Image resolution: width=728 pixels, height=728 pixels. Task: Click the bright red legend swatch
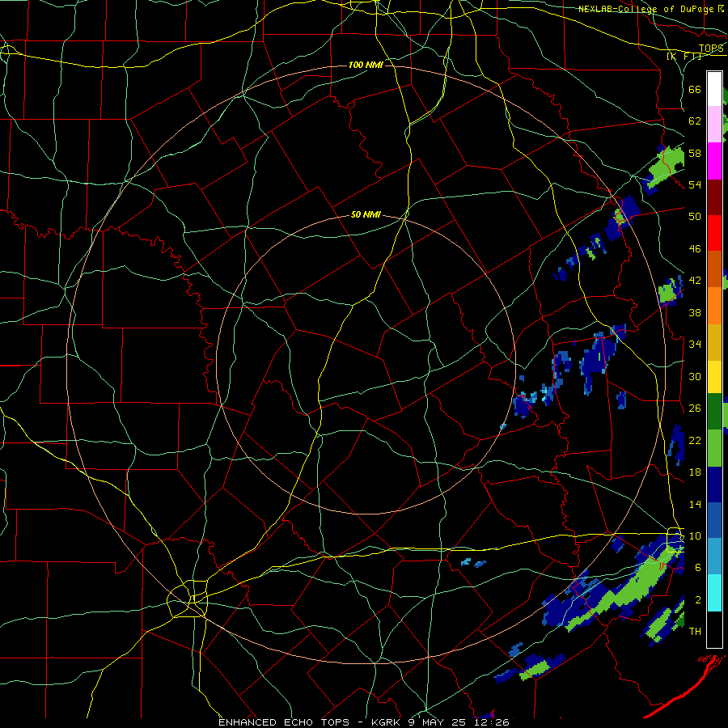[714, 233]
